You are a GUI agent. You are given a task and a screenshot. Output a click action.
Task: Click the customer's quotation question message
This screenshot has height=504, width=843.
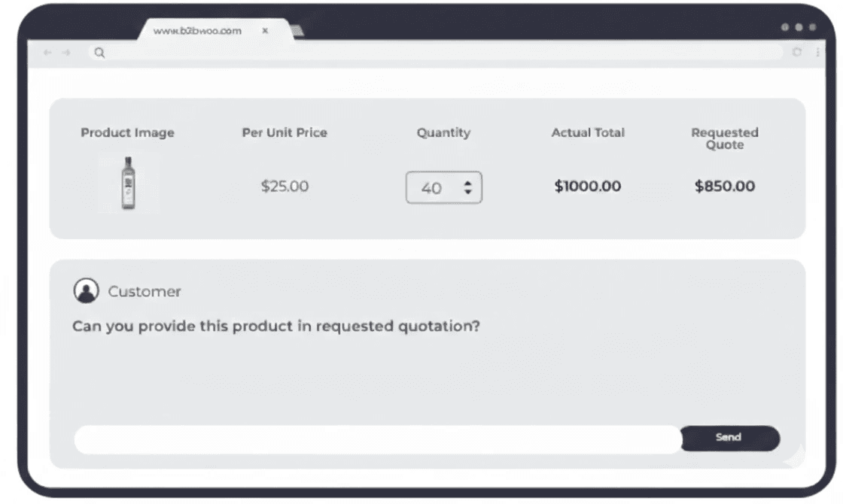click(x=276, y=326)
